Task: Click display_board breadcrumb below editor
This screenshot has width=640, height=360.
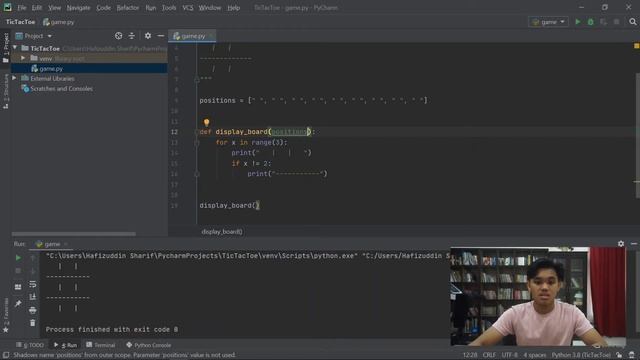Action: point(222,231)
